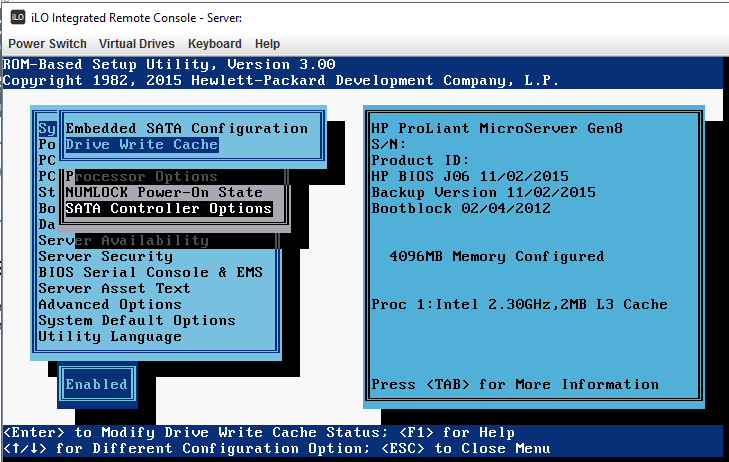Select Server Asset Text item
This screenshot has width=729, height=462.
[x=114, y=289]
